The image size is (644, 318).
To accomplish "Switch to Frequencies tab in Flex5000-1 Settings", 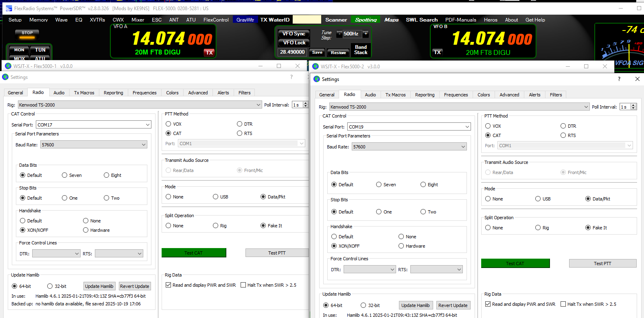I will pos(145,93).
